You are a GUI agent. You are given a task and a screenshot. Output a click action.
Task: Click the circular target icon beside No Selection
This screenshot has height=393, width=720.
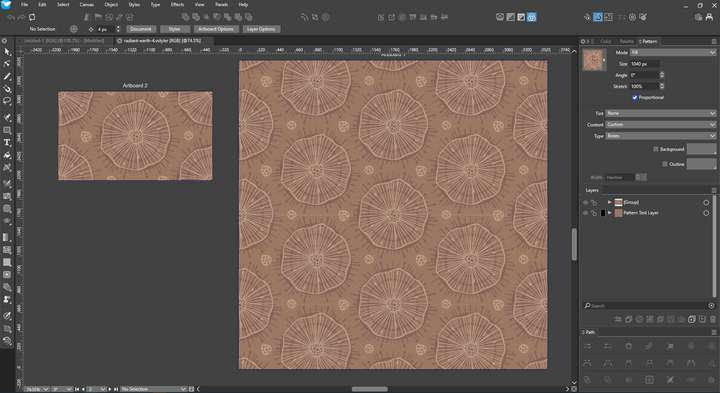point(73,29)
